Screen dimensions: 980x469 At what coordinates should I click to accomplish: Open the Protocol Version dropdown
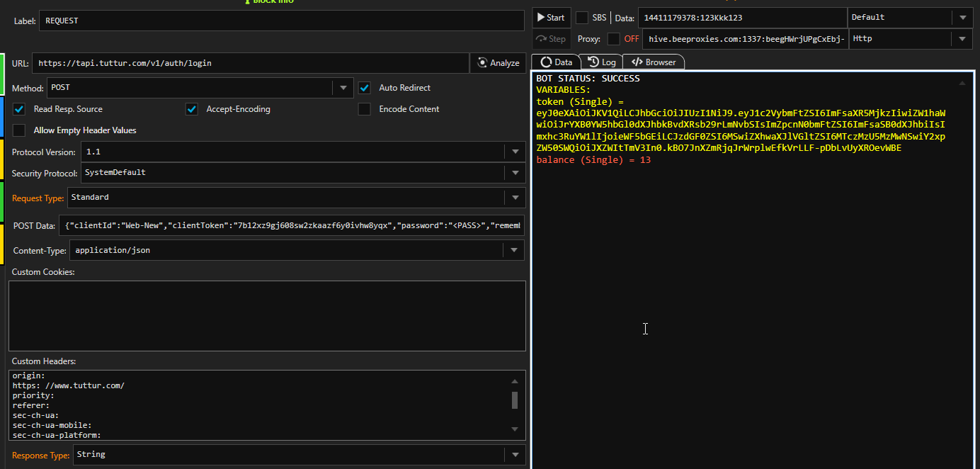(x=515, y=152)
